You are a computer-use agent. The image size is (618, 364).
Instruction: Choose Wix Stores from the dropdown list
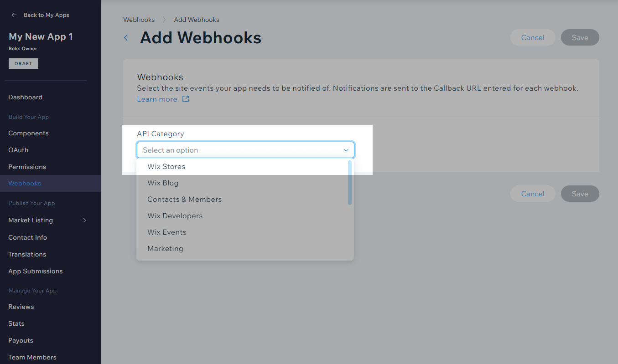click(166, 167)
